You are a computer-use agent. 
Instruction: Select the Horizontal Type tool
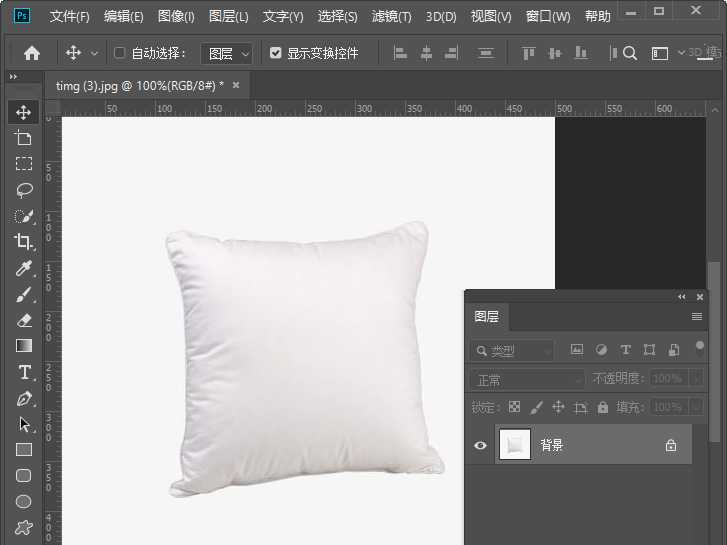tap(24, 372)
